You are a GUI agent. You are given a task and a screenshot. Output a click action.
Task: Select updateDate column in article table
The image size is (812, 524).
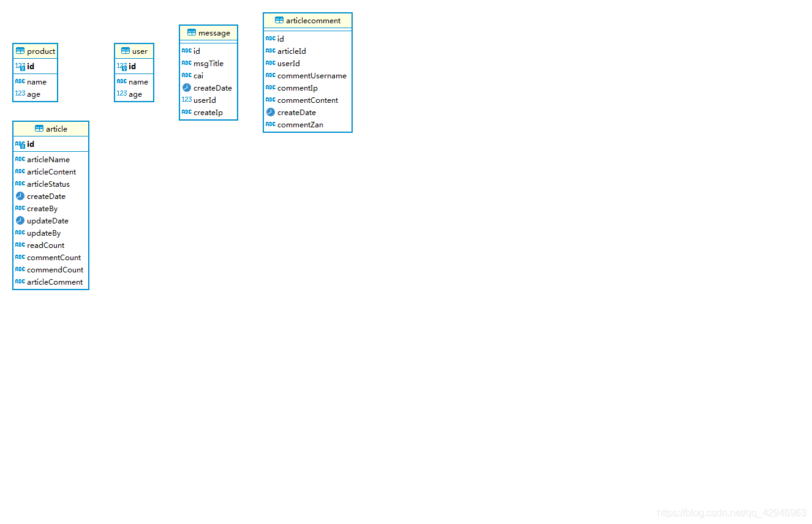pos(51,220)
